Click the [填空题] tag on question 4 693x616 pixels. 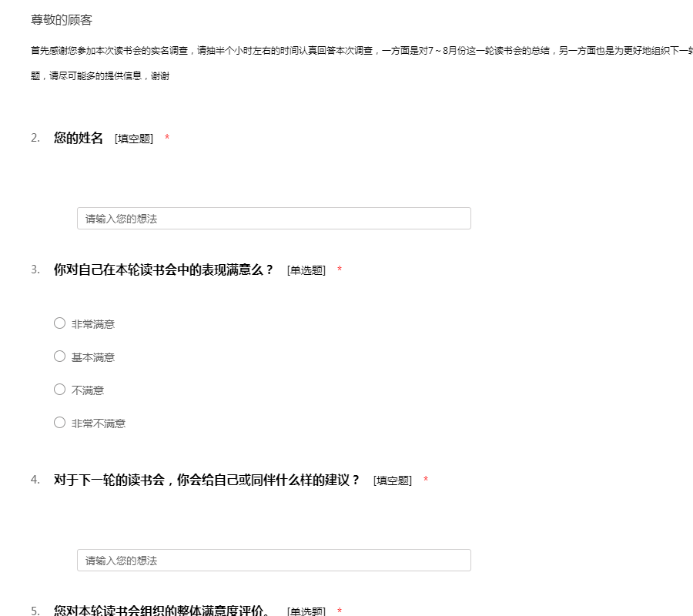(393, 480)
